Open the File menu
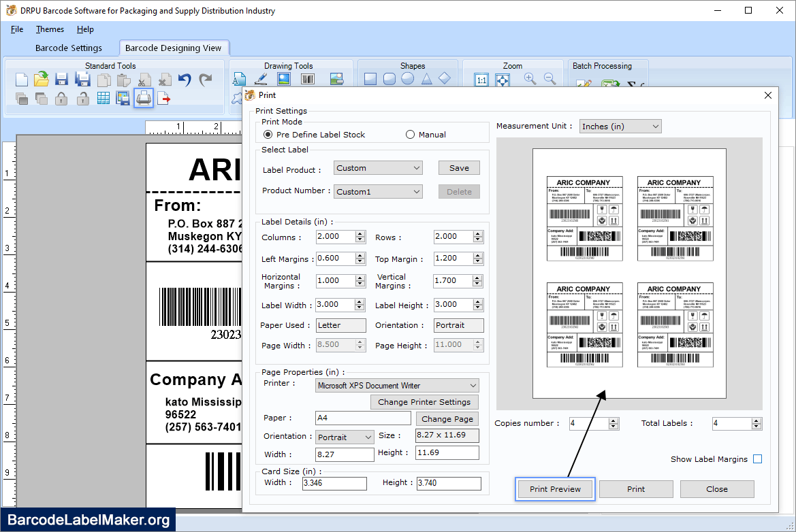The width and height of the screenshot is (796, 532). coord(17,29)
